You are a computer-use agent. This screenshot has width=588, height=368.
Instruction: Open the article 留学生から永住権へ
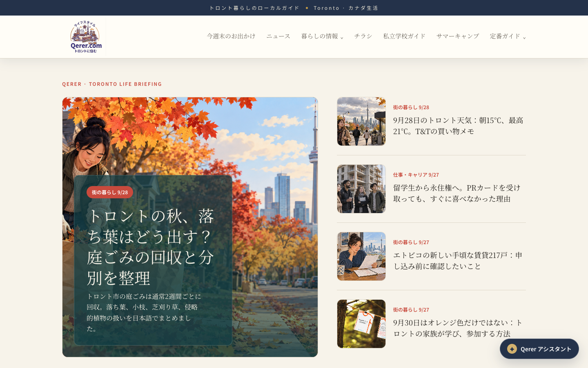457,193
